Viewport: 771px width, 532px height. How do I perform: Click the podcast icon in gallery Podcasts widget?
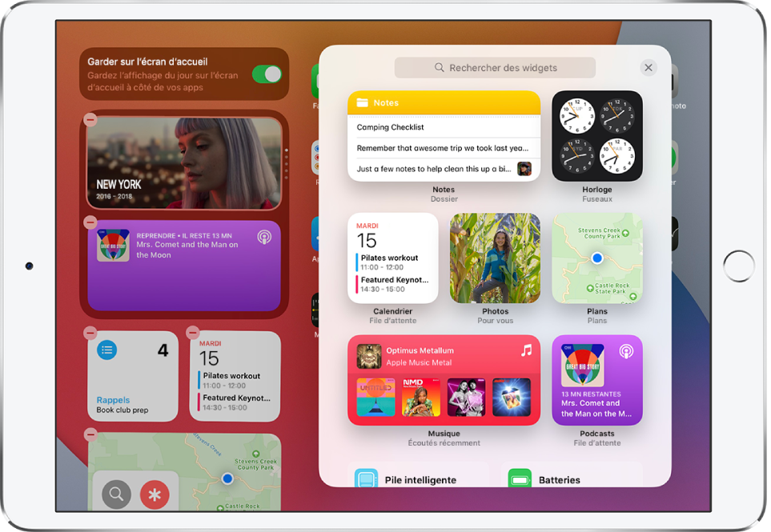626,351
